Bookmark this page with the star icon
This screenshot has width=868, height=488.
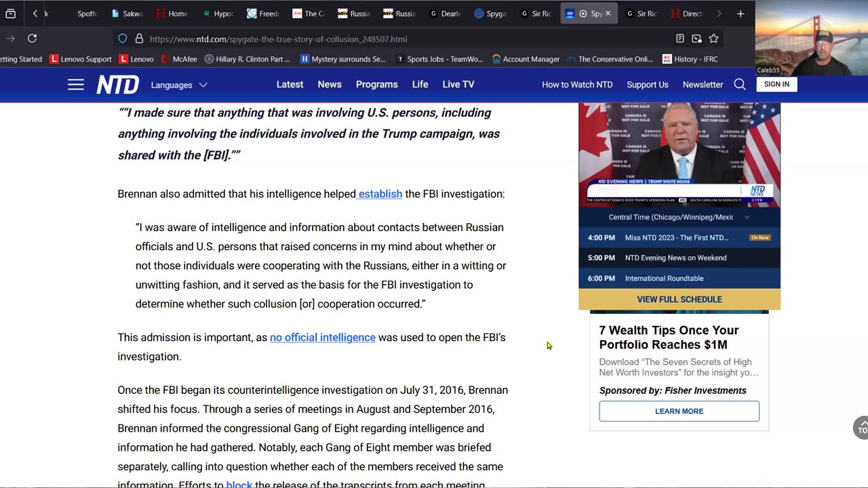(x=713, y=39)
